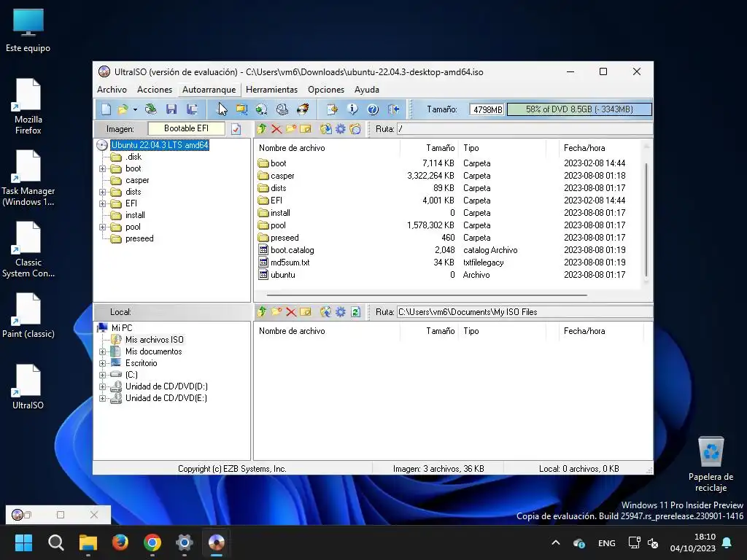The width and height of the screenshot is (747, 560).
Task: Click the Convert image disc icon
Action: (x=262, y=109)
